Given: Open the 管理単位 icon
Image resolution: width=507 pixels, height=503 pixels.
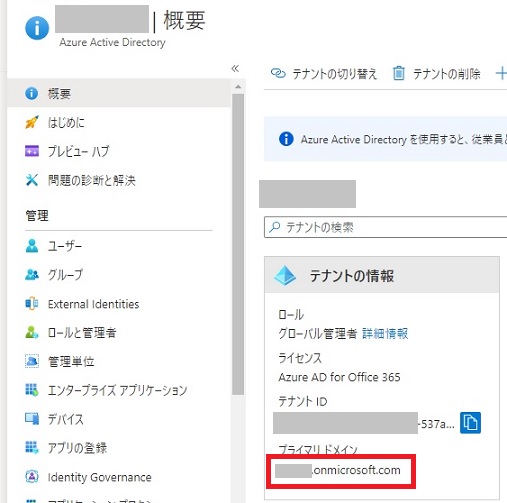Looking at the screenshot, I should coord(32,361).
